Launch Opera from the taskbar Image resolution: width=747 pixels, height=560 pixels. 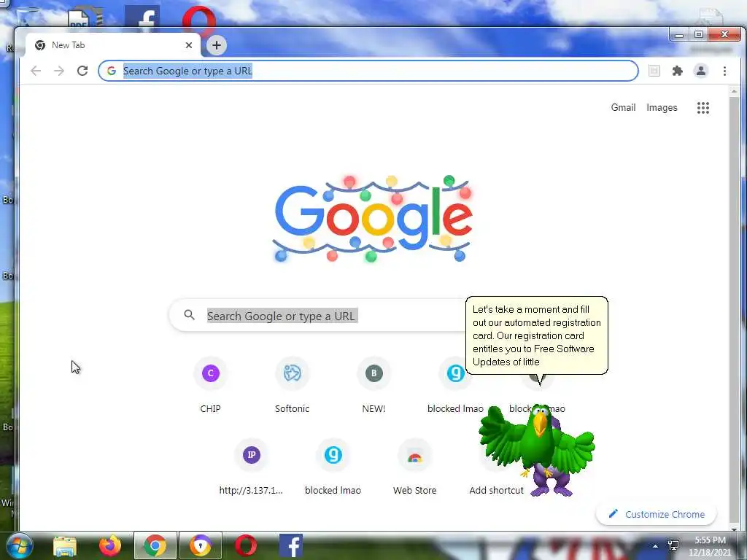coord(246,545)
